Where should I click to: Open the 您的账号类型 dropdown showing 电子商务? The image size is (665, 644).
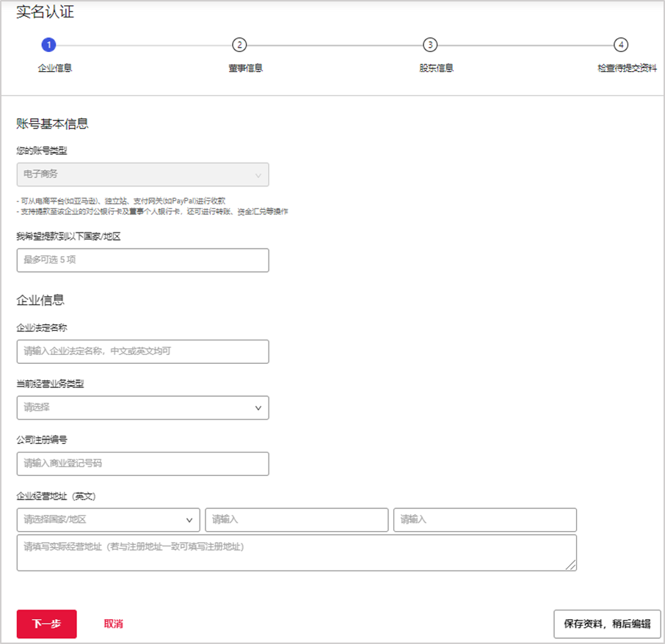[x=143, y=175]
